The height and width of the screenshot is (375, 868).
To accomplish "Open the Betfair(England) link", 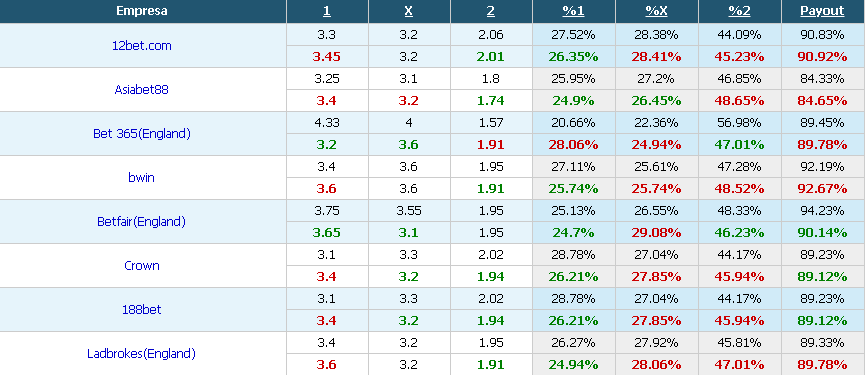I will click(x=142, y=222).
